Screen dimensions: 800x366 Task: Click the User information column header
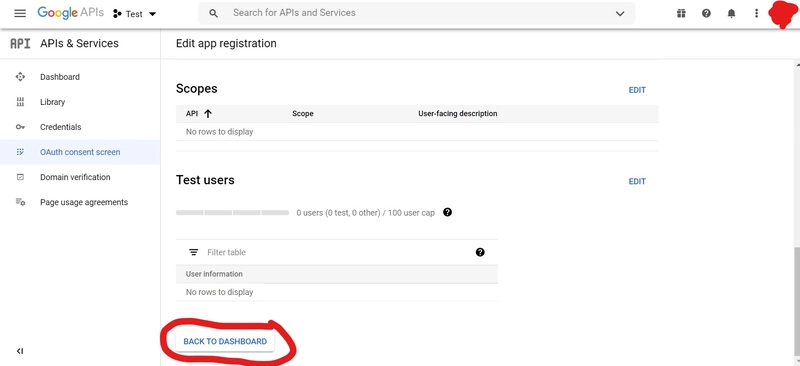tap(214, 274)
